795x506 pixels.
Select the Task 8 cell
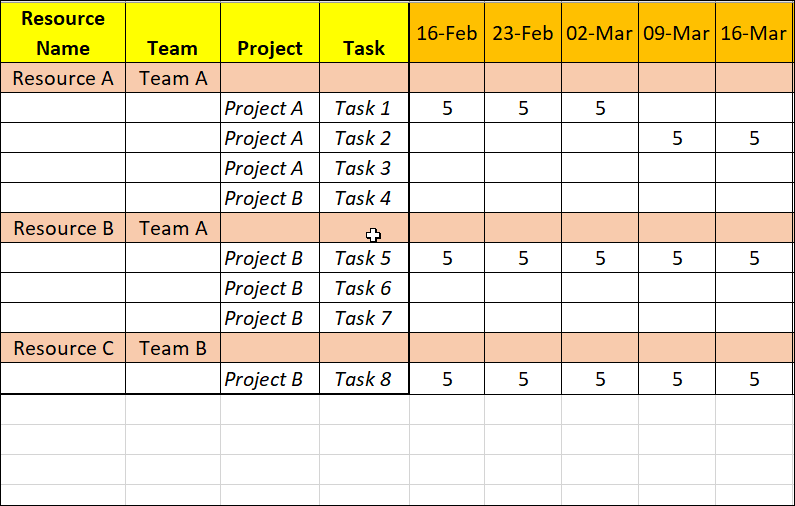tap(364, 379)
